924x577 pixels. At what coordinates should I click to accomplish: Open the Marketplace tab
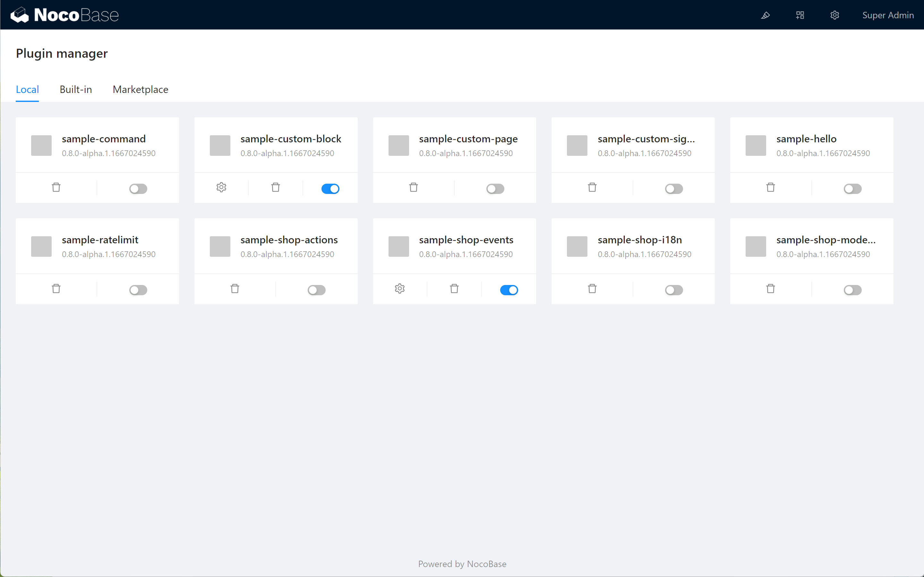pos(141,90)
